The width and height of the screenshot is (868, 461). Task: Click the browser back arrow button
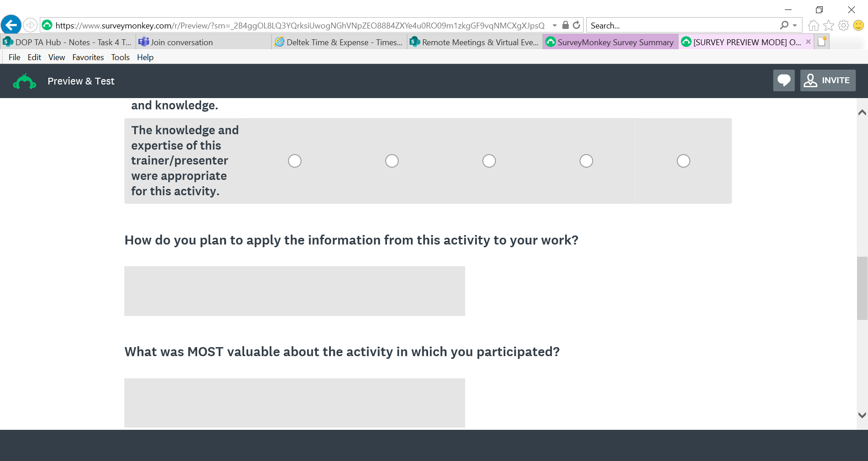[x=11, y=25]
